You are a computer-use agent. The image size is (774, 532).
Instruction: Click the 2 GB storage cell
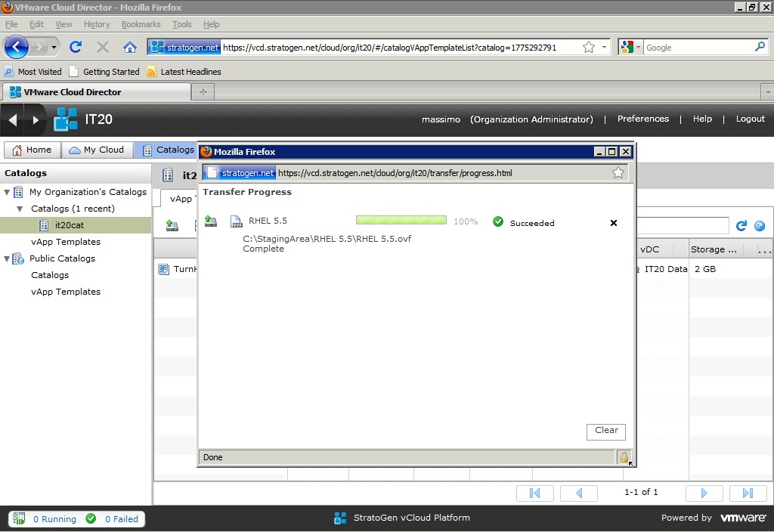click(705, 269)
